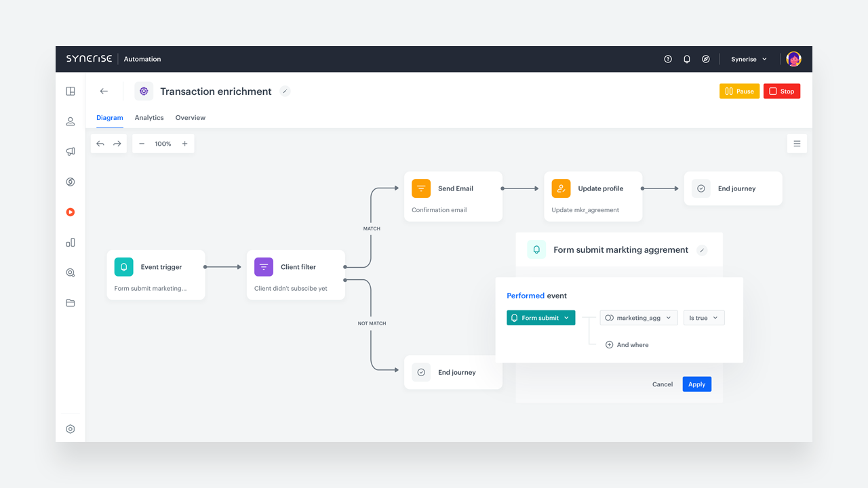
Task: Open the folder assets sidebar icon
Action: [x=71, y=303]
